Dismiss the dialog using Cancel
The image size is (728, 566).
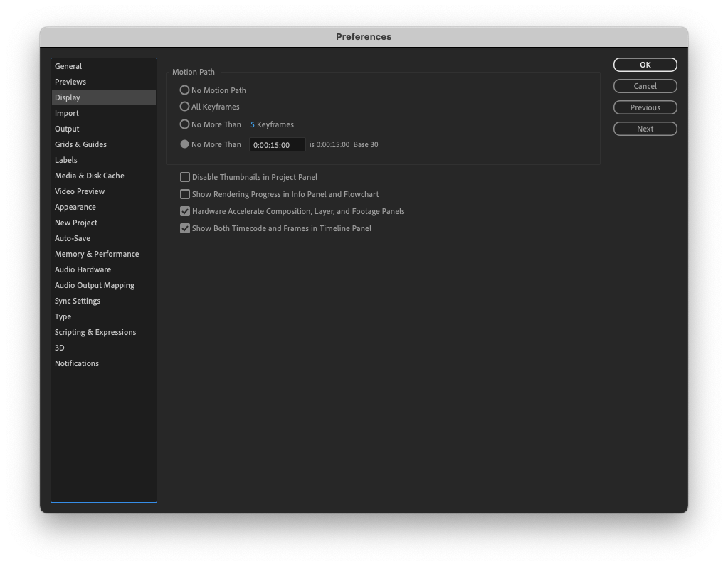[645, 85]
